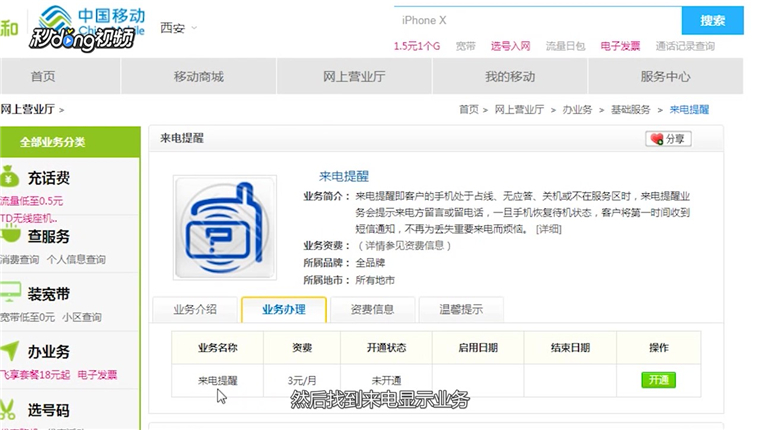This screenshot has width=760, height=430.
Task: Open the 选号码 category
Action: tap(48, 410)
